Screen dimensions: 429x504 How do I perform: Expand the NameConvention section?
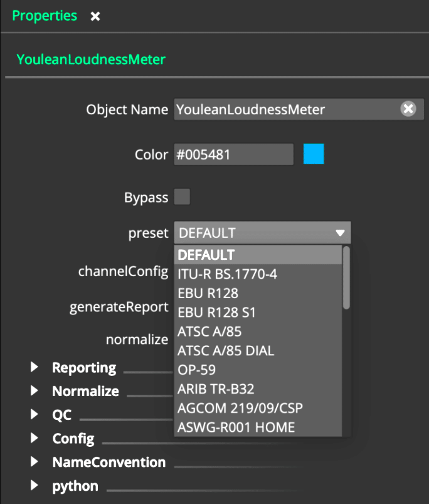tap(34, 461)
